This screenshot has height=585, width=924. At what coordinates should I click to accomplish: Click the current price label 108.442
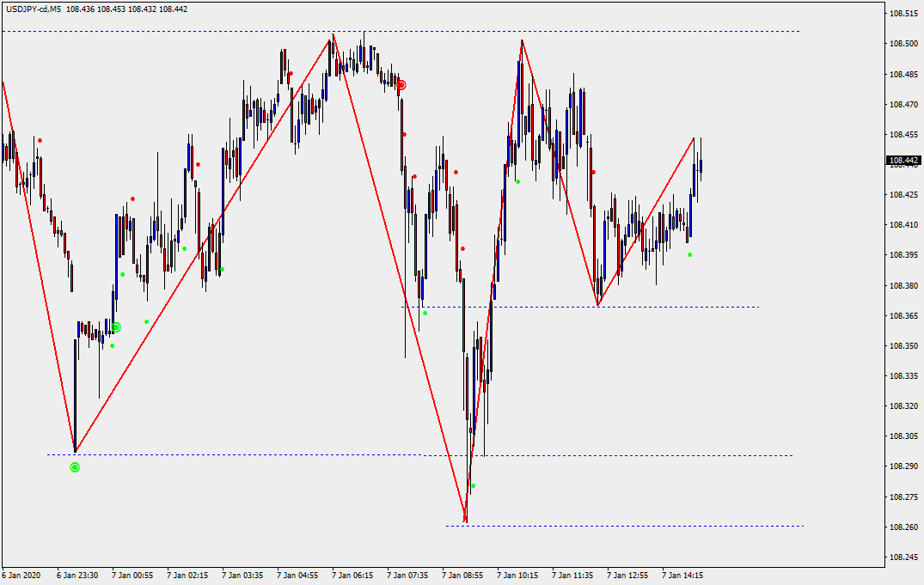click(903, 161)
